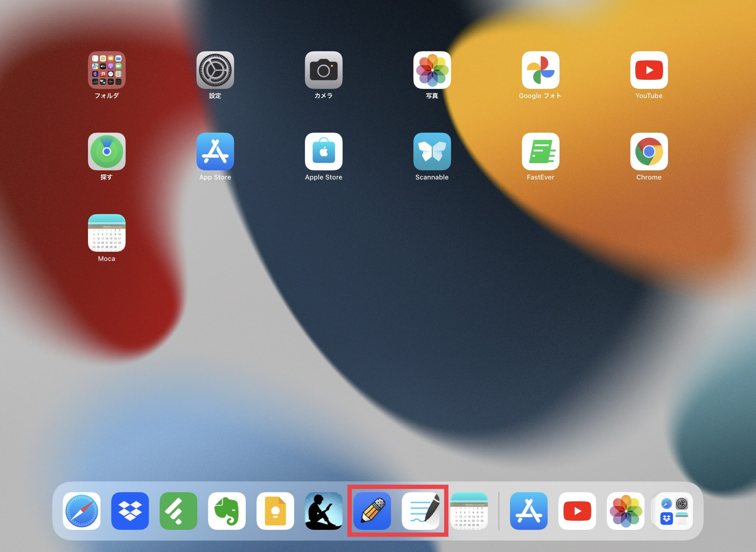
Task: Open YouTube from home screen grid
Action: coord(649,70)
